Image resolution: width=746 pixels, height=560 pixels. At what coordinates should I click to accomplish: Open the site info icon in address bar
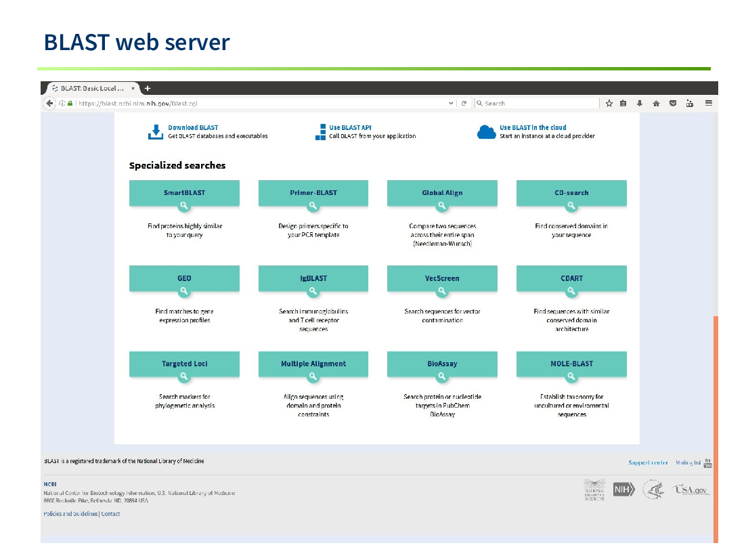[62, 103]
